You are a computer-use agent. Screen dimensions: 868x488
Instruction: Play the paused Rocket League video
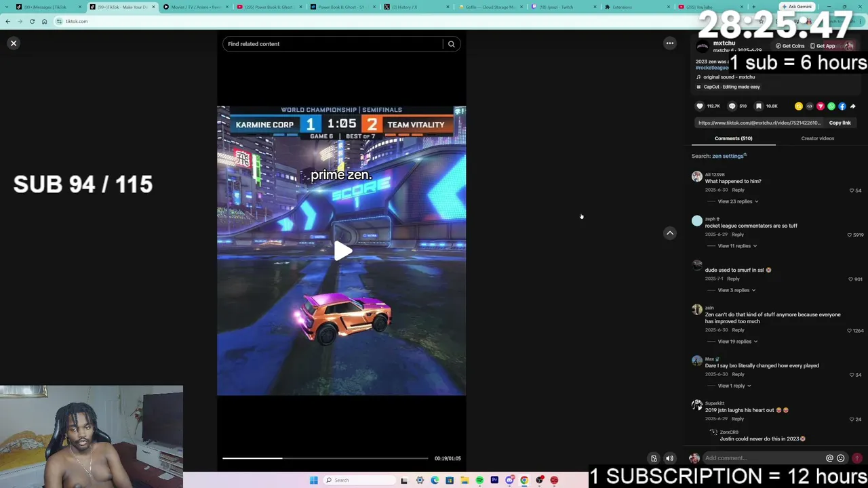(342, 251)
